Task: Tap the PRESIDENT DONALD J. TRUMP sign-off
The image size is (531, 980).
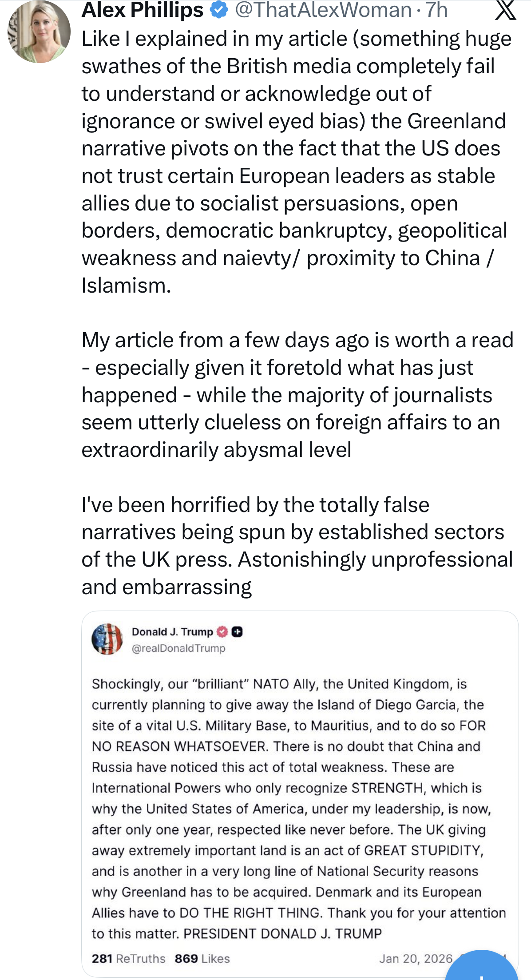Action: [x=282, y=933]
